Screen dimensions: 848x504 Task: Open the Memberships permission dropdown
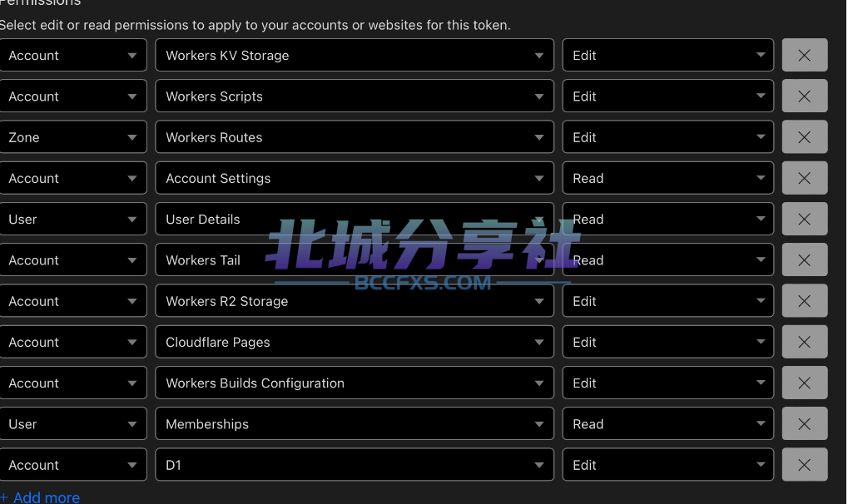point(355,424)
